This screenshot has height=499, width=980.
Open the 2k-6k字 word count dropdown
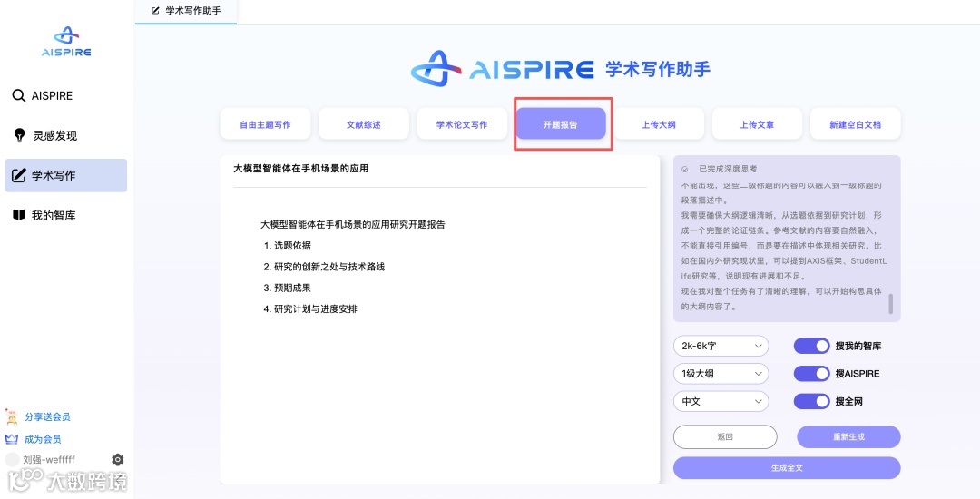click(x=720, y=346)
